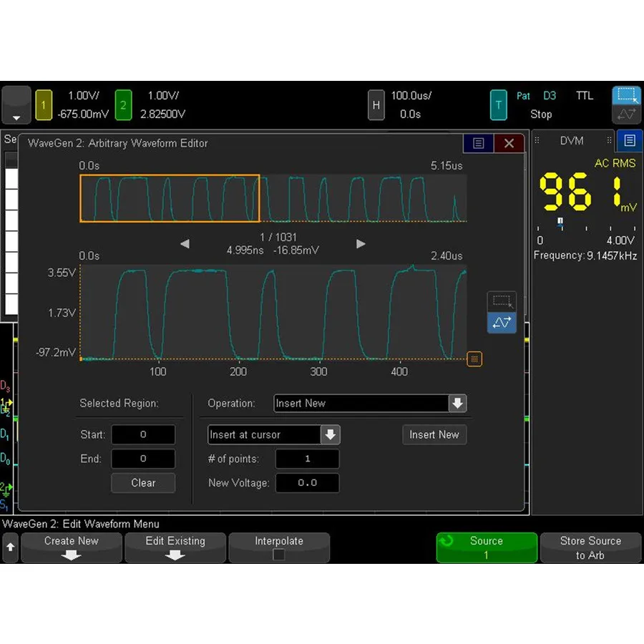
Task: Click the orange region selector in waveform overview
Action: pyautogui.click(x=169, y=197)
